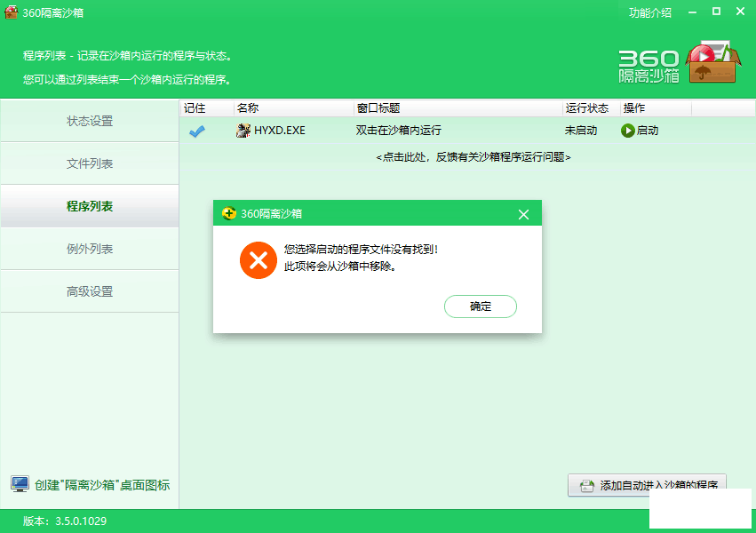Click the 确定 button in the dialog
756x533 pixels.
pos(481,306)
